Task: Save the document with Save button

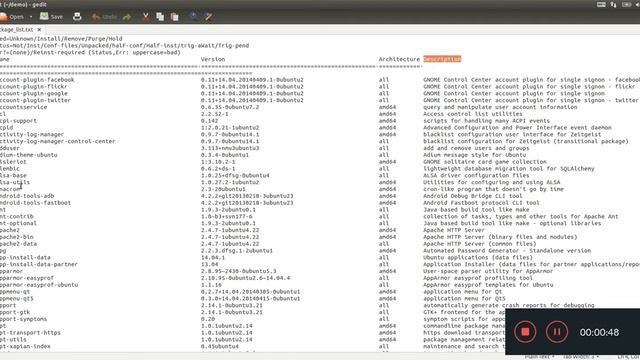Action: 51,17
